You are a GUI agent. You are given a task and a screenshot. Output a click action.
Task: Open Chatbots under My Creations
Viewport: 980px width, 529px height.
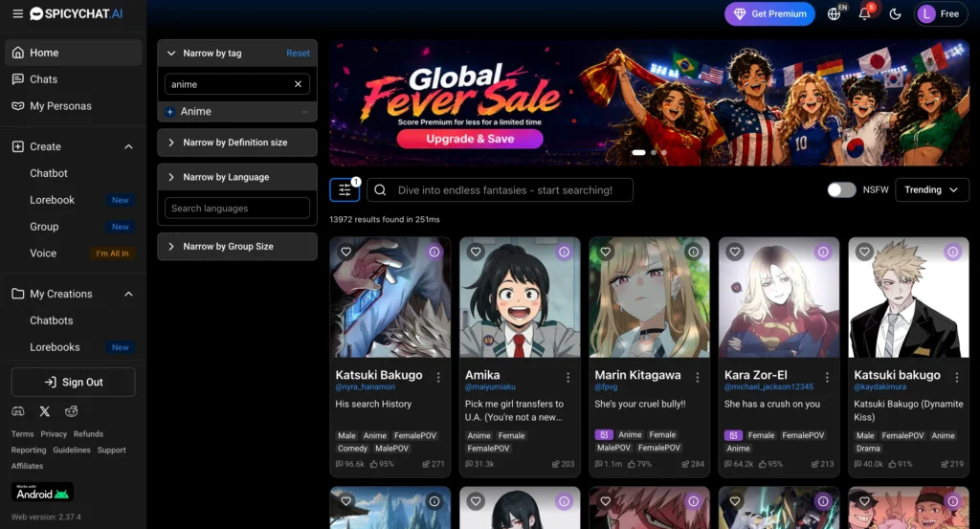pos(52,320)
